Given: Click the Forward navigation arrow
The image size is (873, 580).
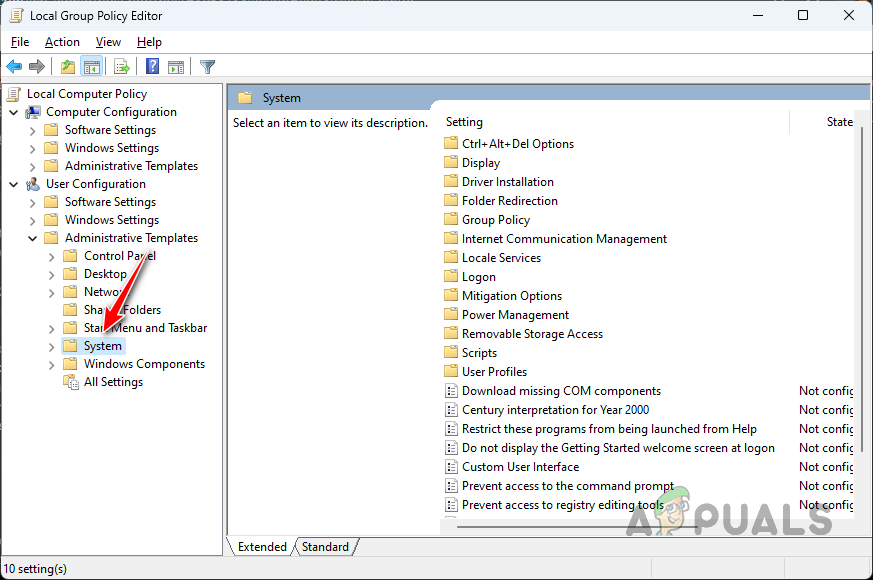Looking at the screenshot, I should 38,66.
